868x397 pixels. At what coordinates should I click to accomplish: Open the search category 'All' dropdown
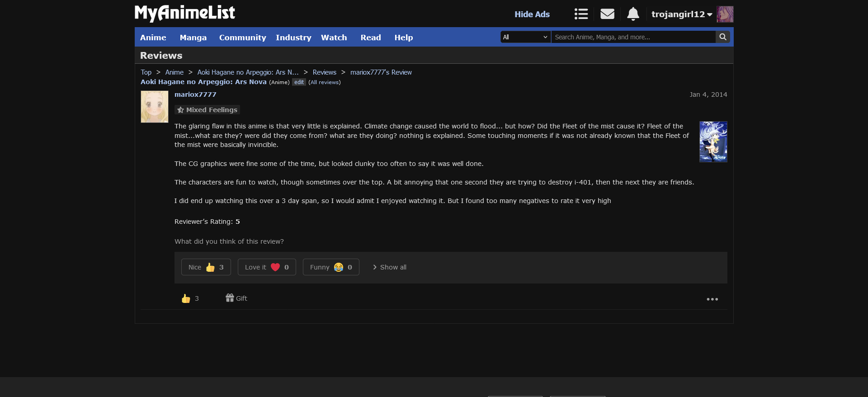click(525, 37)
